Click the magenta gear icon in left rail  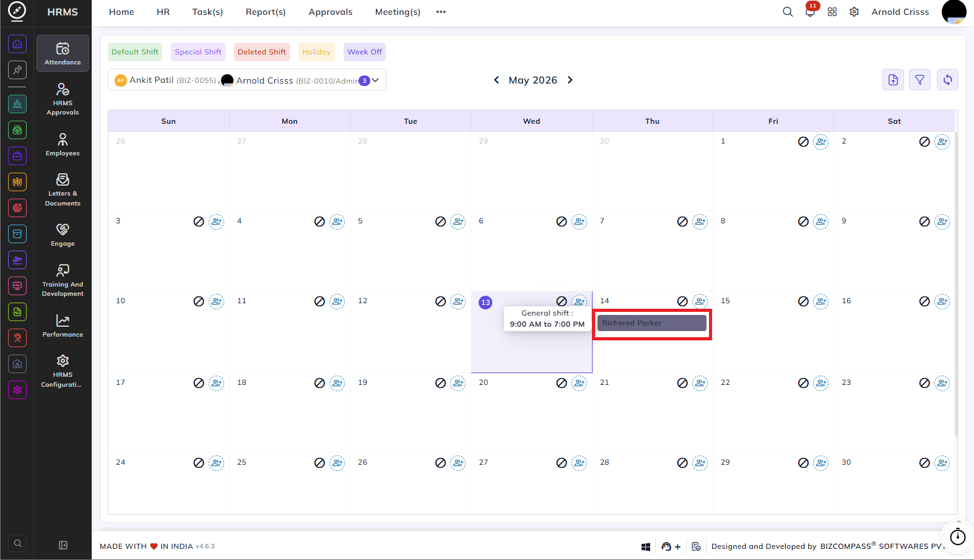[17, 390]
